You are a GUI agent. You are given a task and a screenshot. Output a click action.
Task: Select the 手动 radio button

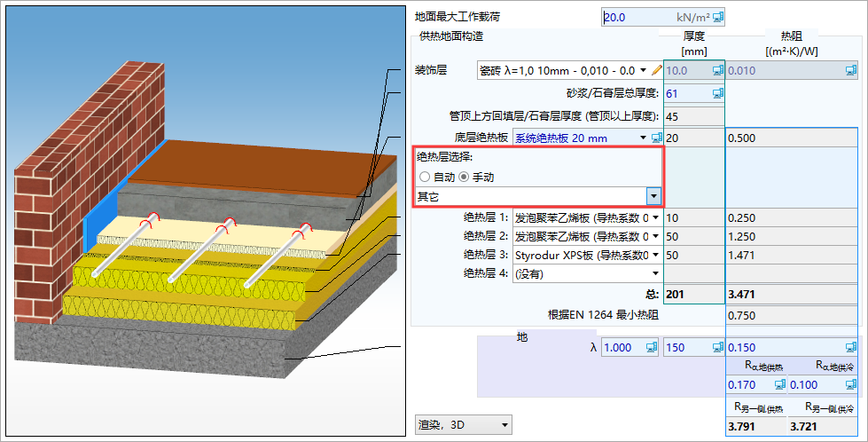coord(465,178)
